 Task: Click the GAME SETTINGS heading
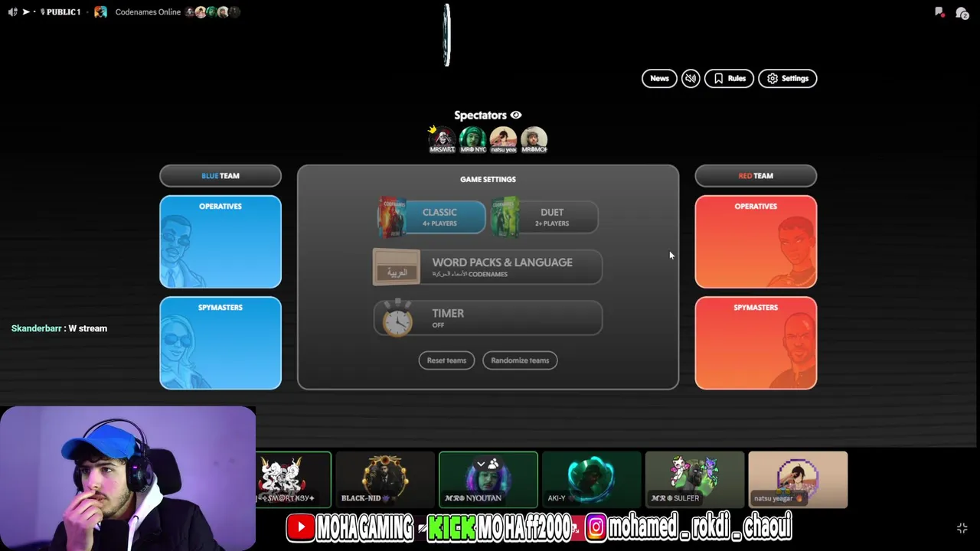click(x=488, y=179)
